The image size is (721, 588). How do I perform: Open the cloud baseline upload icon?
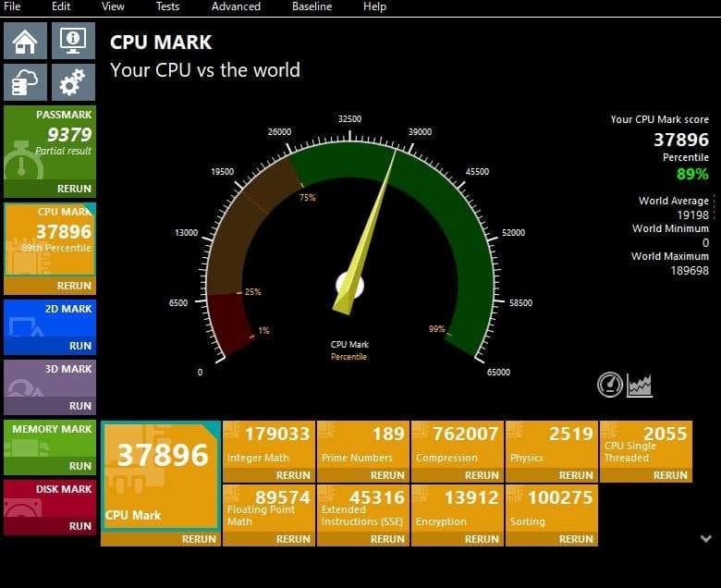pyautogui.click(x=25, y=82)
